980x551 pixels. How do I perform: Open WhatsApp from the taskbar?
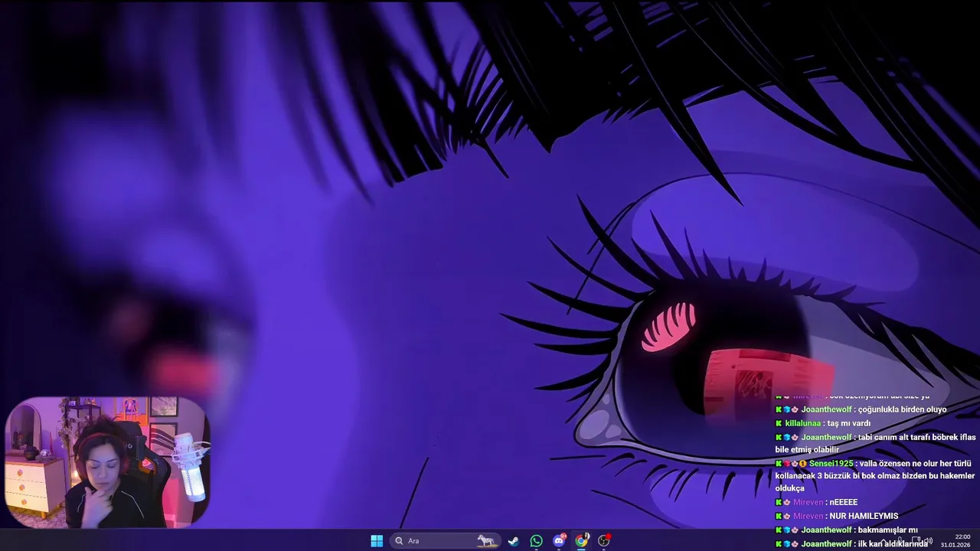point(536,541)
